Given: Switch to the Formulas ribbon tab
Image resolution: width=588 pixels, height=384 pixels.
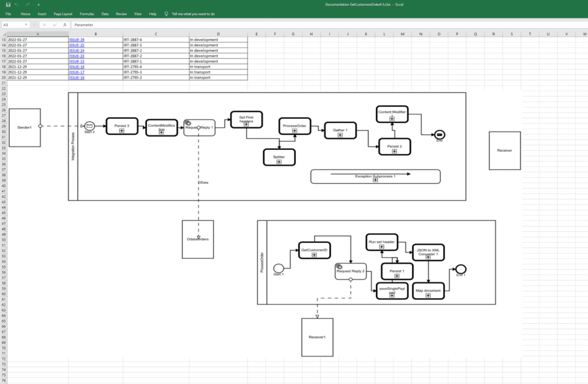Looking at the screenshot, I should [87, 14].
